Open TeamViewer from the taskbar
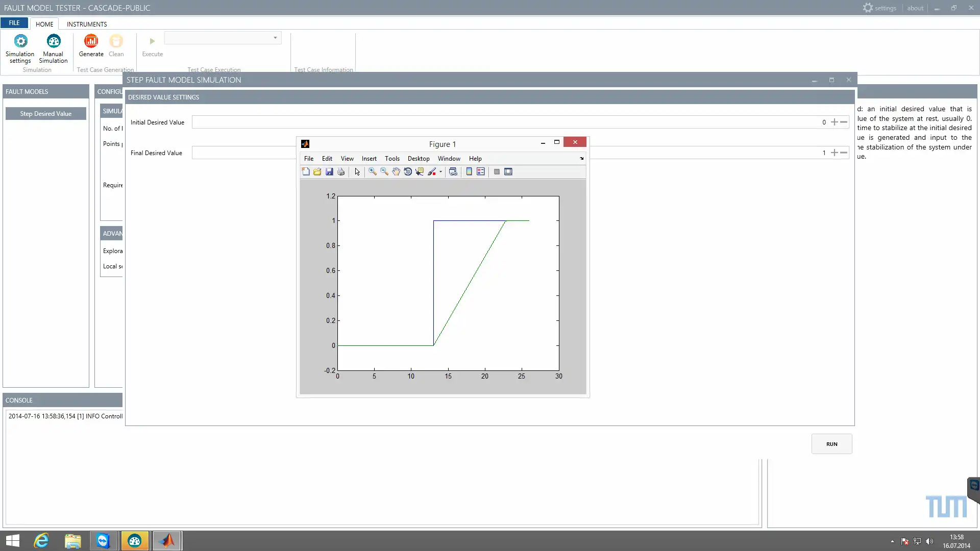The width and height of the screenshot is (980, 551). (x=104, y=541)
